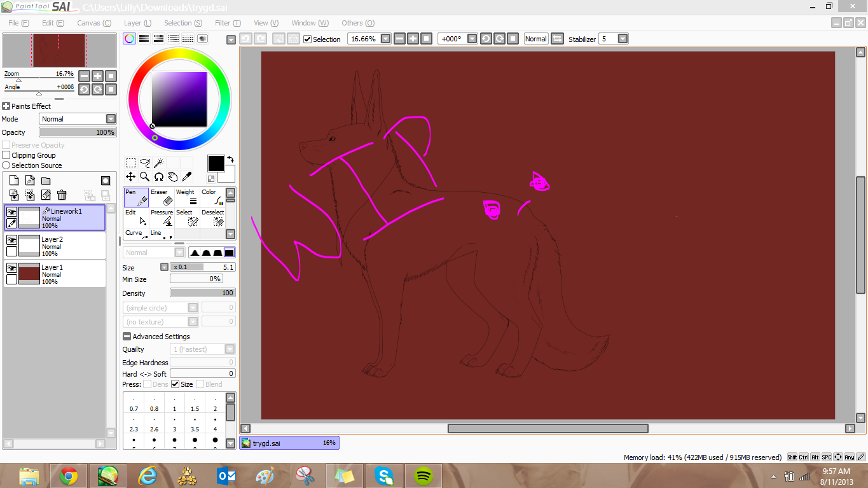Click the clear layer eraser icon
The width and height of the screenshot is (868, 488).
[46, 195]
